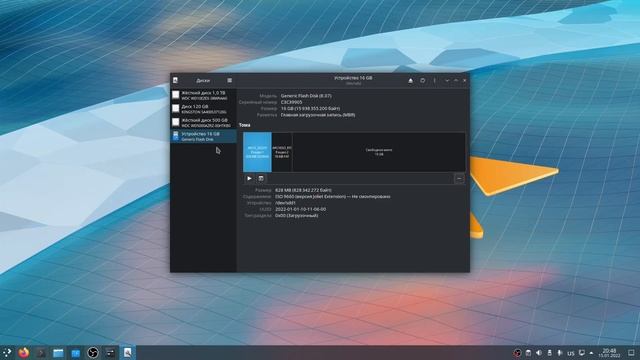Click the display tray icon
Screen dimensions: 640x360
pyautogui.click(x=582, y=353)
